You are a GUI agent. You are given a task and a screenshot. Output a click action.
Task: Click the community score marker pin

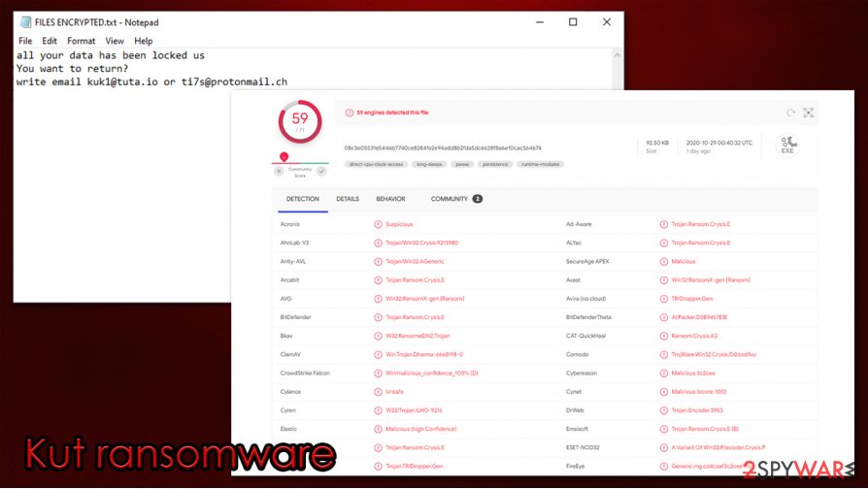[284, 157]
